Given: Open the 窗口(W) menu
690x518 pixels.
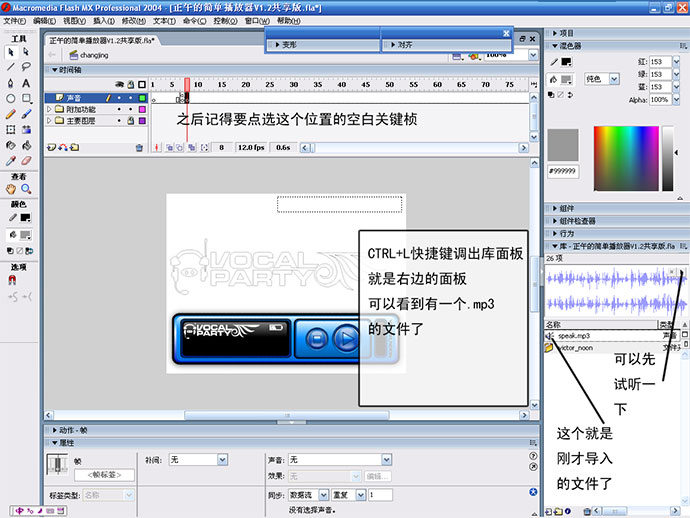Looking at the screenshot, I should pyautogui.click(x=257, y=21).
